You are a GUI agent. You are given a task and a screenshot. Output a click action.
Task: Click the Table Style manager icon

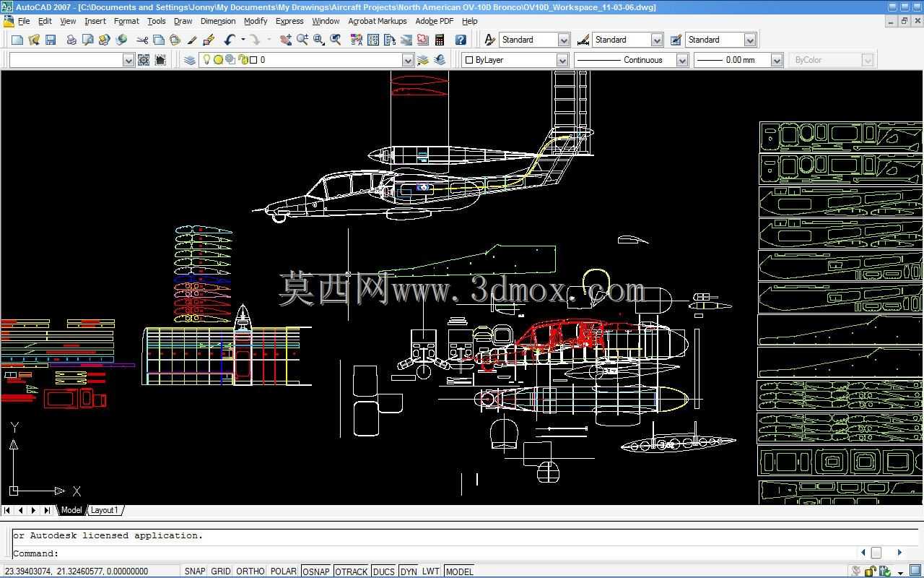coord(676,40)
